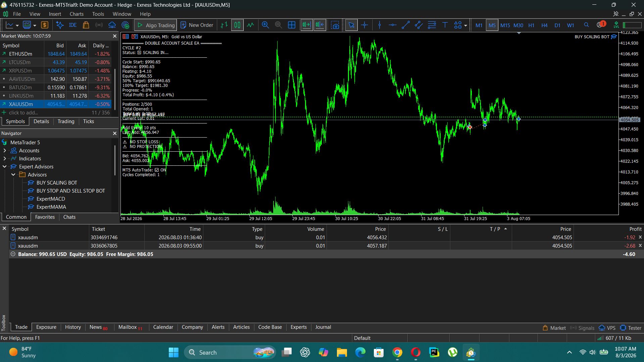
Task: Switch chart to H4 timeframe
Action: pyautogui.click(x=544, y=25)
